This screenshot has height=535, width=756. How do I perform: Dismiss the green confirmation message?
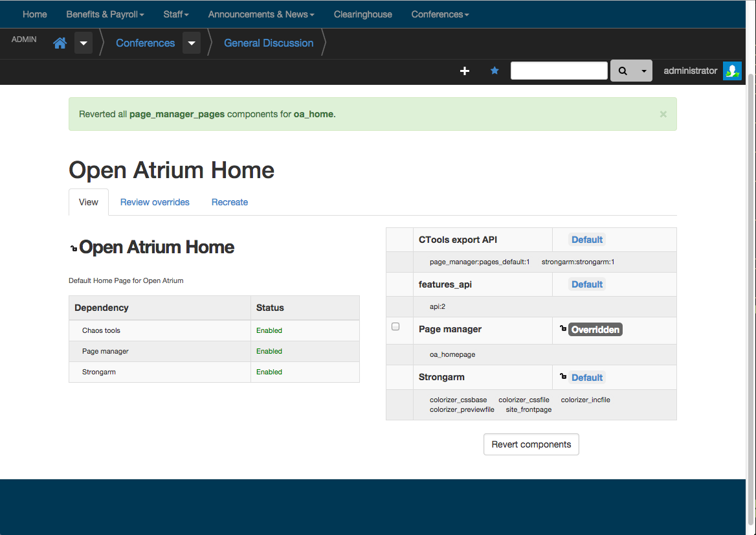click(663, 114)
